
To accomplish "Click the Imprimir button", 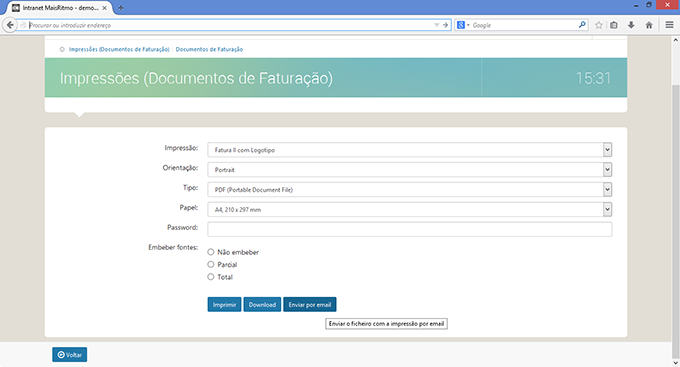I will [x=224, y=305].
